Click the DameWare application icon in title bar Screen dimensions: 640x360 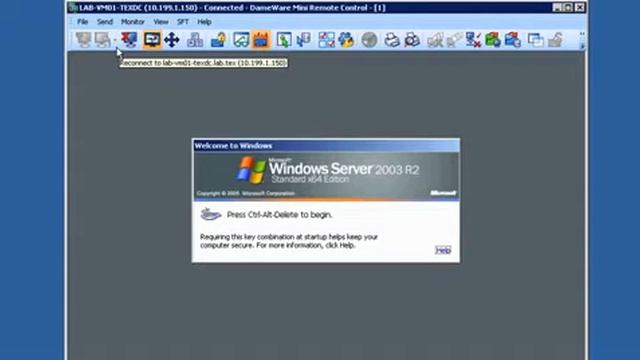point(73,7)
